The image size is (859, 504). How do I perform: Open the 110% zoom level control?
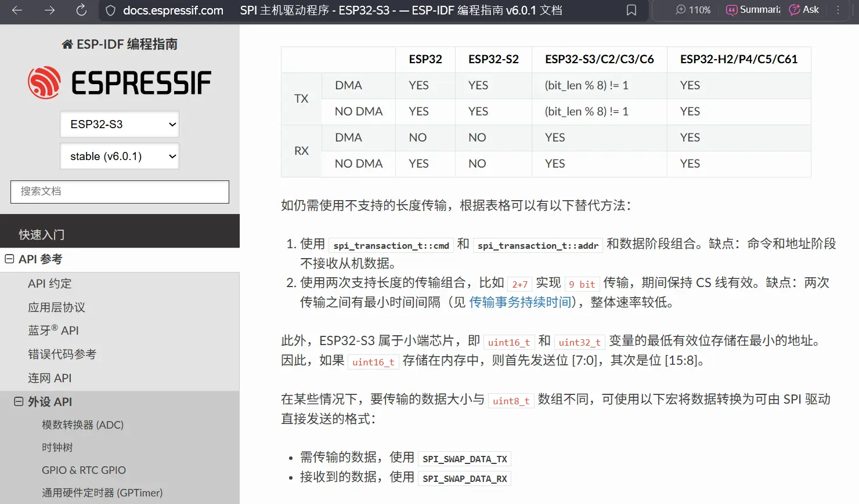693,10
